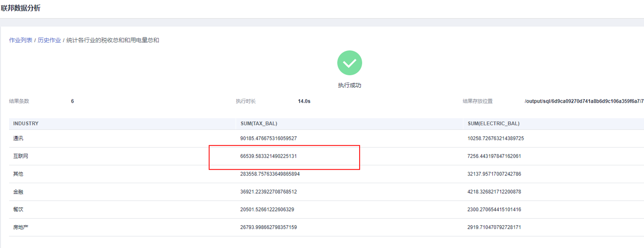Image resolution: width=644 pixels, height=248 pixels.
Task: Click the 14.0s duration value
Action: (x=304, y=101)
